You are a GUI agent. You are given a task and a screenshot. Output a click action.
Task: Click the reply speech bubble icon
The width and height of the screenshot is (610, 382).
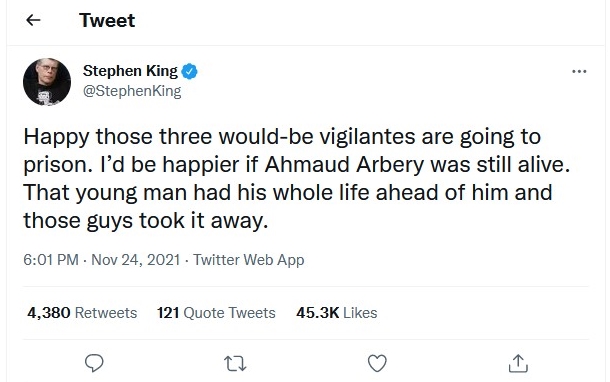click(x=94, y=363)
